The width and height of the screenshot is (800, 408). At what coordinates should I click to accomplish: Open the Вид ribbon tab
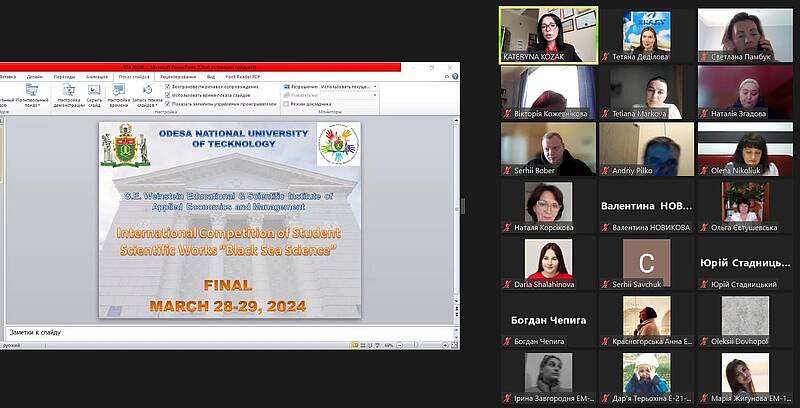pos(211,76)
